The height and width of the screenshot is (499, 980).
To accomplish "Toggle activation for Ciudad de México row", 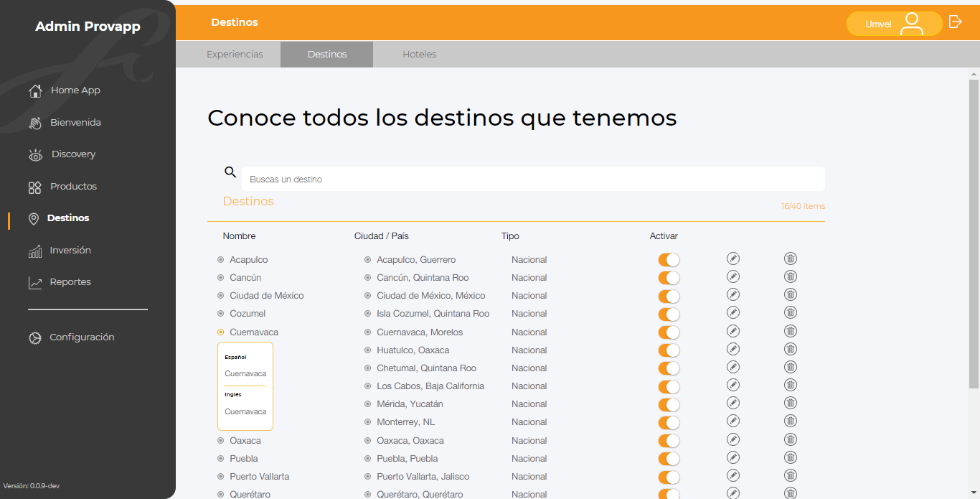I will tap(669, 296).
